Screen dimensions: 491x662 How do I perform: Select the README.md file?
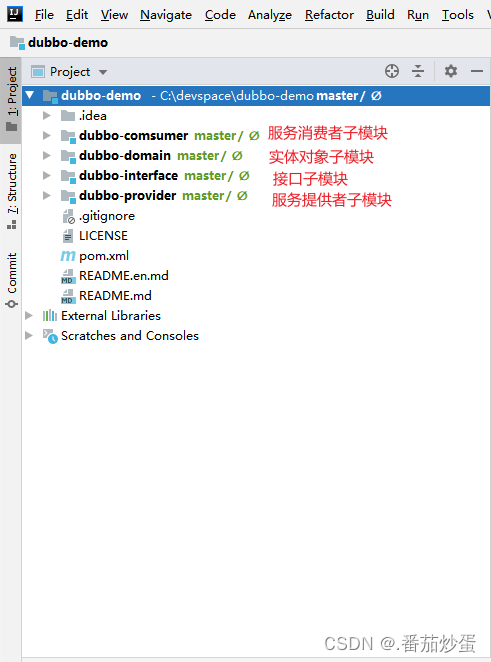115,296
